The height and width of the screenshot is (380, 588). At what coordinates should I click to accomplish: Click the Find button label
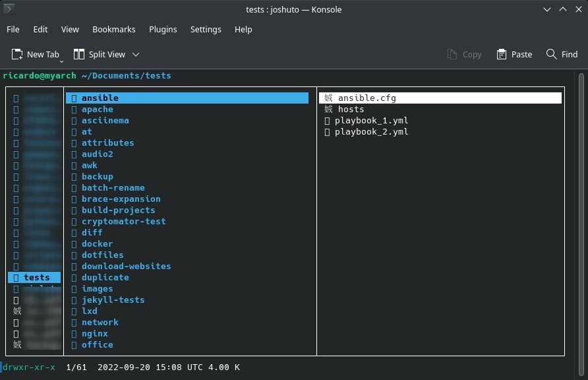(570, 54)
